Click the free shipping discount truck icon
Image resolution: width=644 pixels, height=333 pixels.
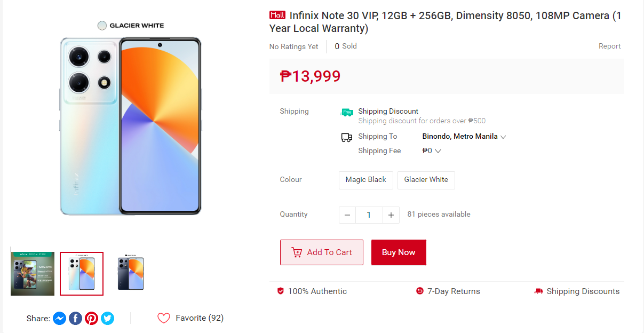click(347, 112)
